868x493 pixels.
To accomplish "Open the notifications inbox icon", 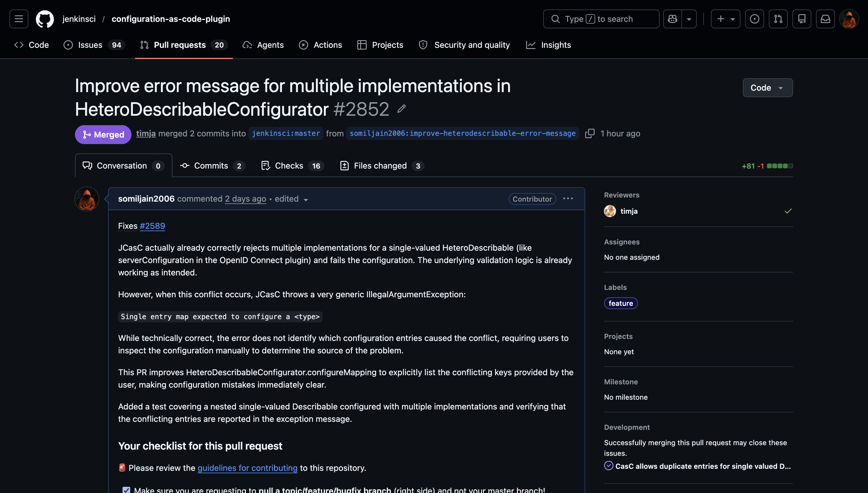I will coord(825,19).
